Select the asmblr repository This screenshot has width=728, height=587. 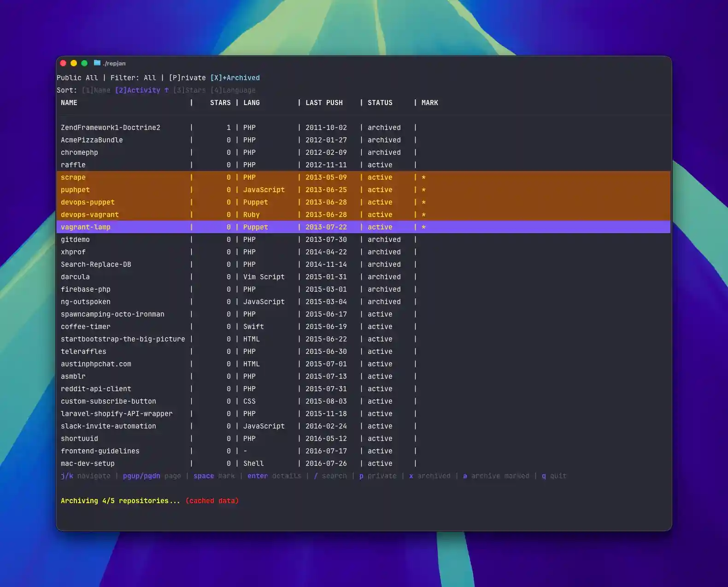(x=73, y=376)
